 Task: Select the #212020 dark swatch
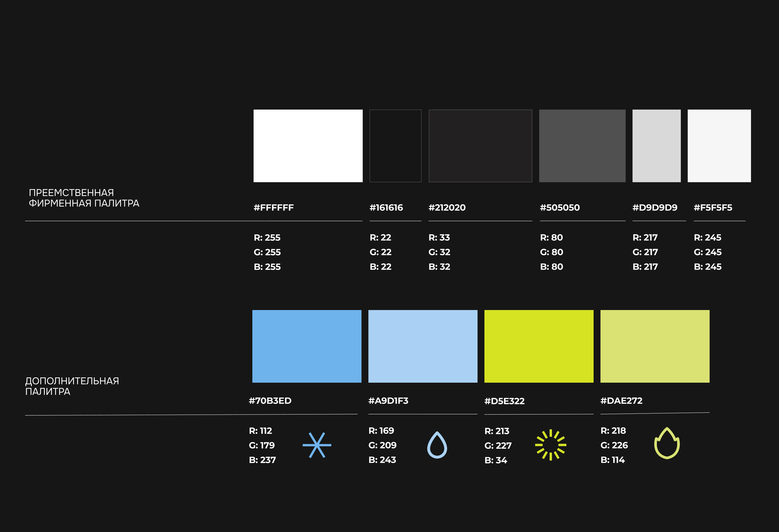480,146
